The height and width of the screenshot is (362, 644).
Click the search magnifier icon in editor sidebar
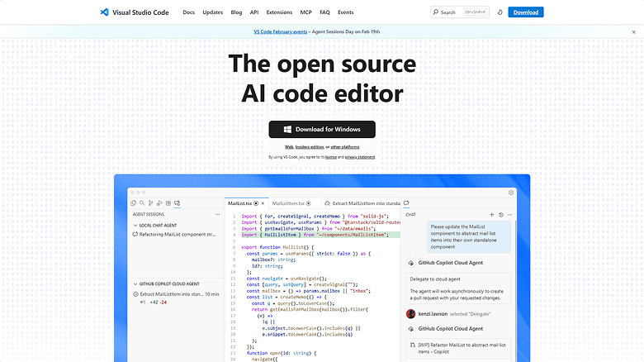click(x=142, y=203)
